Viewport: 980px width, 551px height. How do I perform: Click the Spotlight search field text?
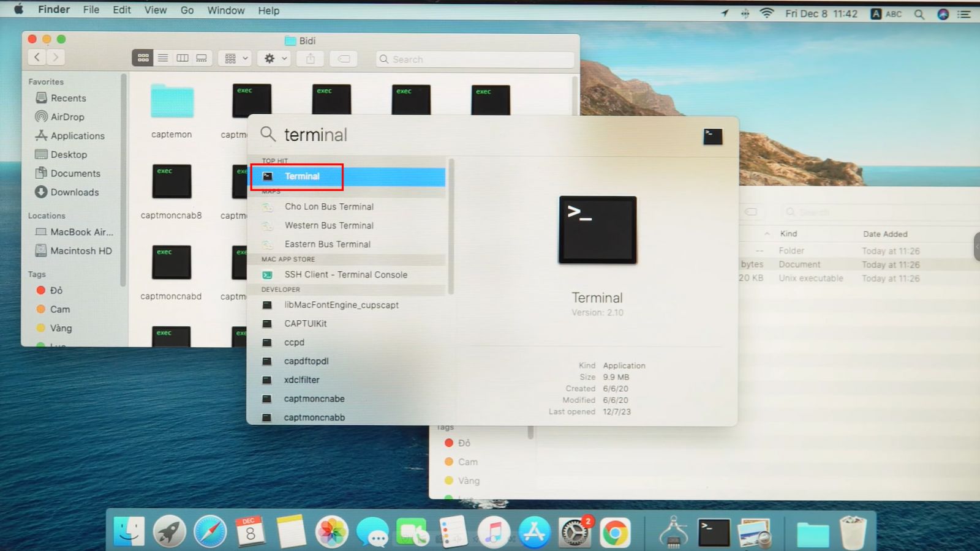[x=315, y=135]
